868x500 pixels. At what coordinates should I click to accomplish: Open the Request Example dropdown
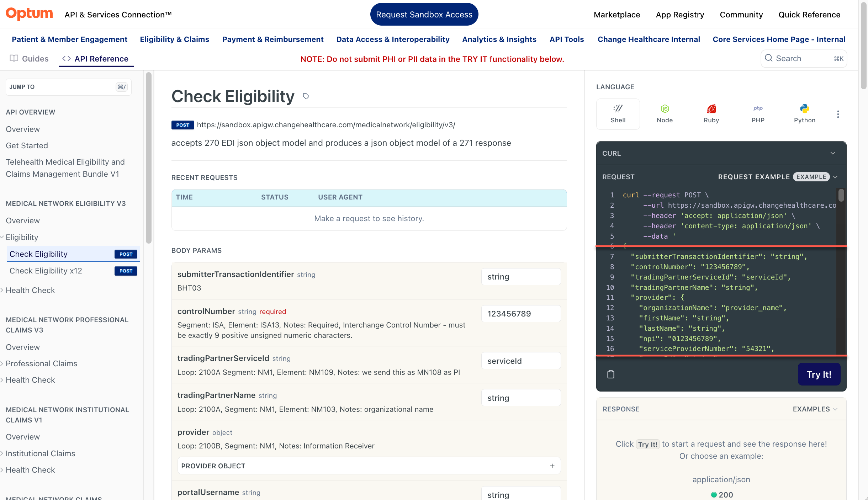coord(778,177)
